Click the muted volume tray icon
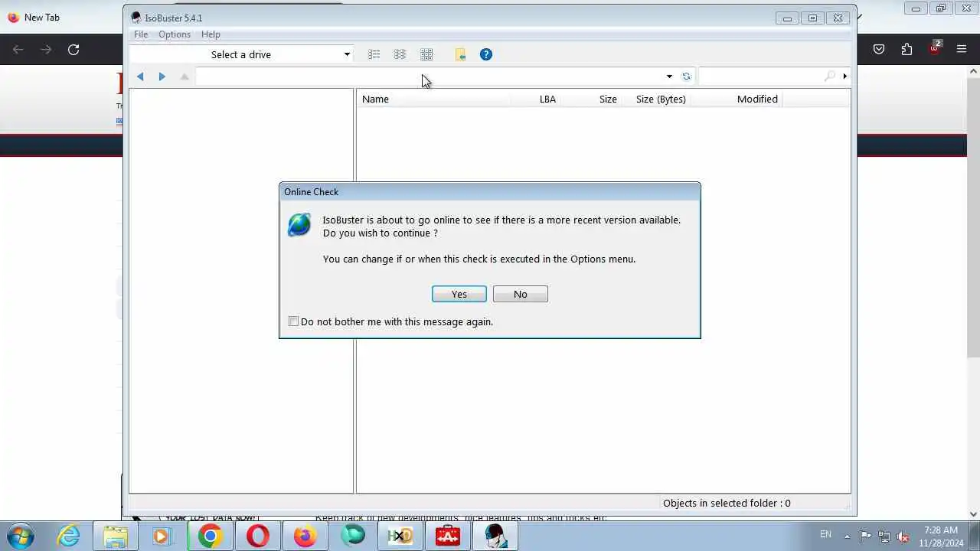The width and height of the screenshot is (980, 551). coord(903,536)
